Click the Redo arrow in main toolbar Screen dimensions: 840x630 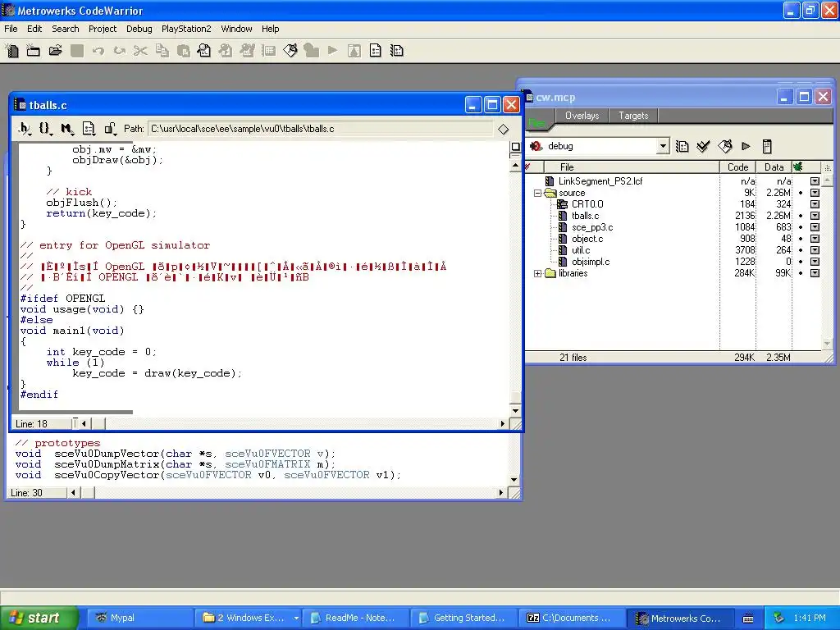click(x=120, y=51)
